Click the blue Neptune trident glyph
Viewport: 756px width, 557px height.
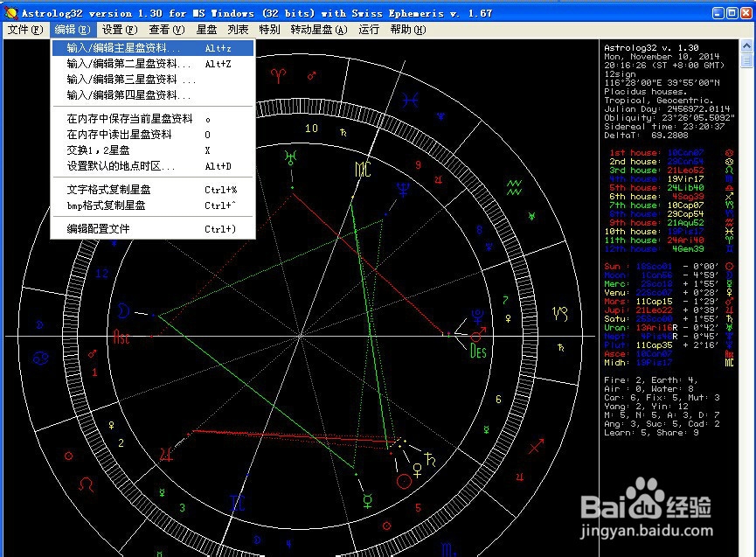click(403, 190)
